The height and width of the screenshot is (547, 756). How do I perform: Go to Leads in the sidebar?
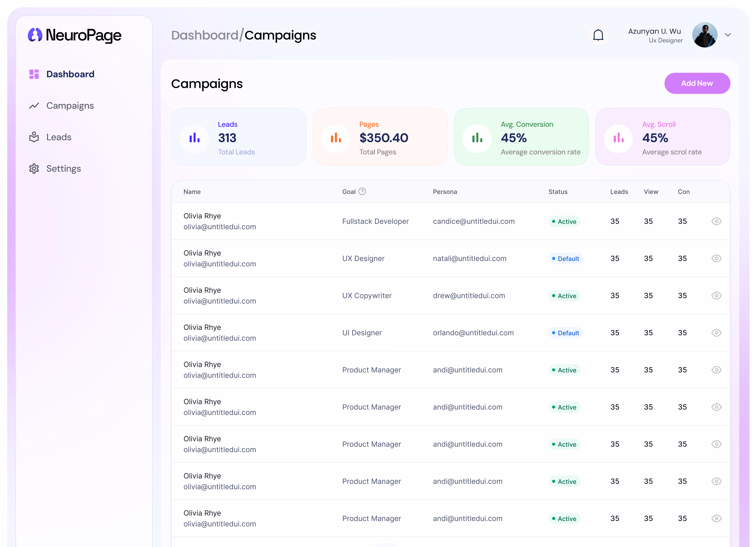click(59, 137)
